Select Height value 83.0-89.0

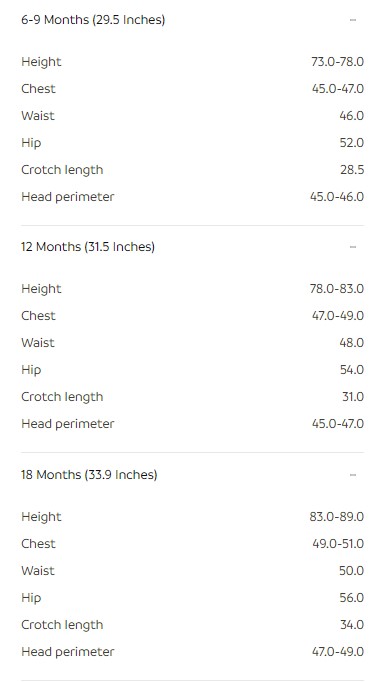click(337, 517)
